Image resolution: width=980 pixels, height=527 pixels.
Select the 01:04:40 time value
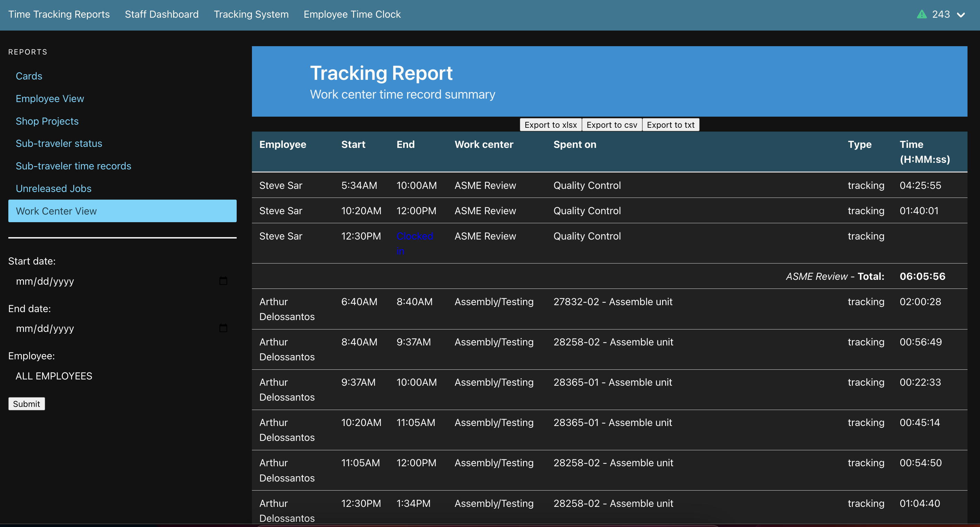[x=920, y=503]
